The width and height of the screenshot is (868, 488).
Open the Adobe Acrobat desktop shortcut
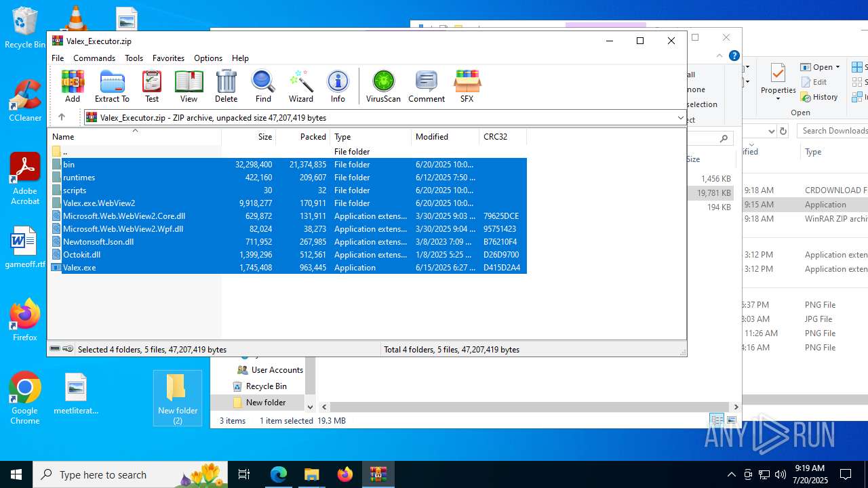coord(25,179)
